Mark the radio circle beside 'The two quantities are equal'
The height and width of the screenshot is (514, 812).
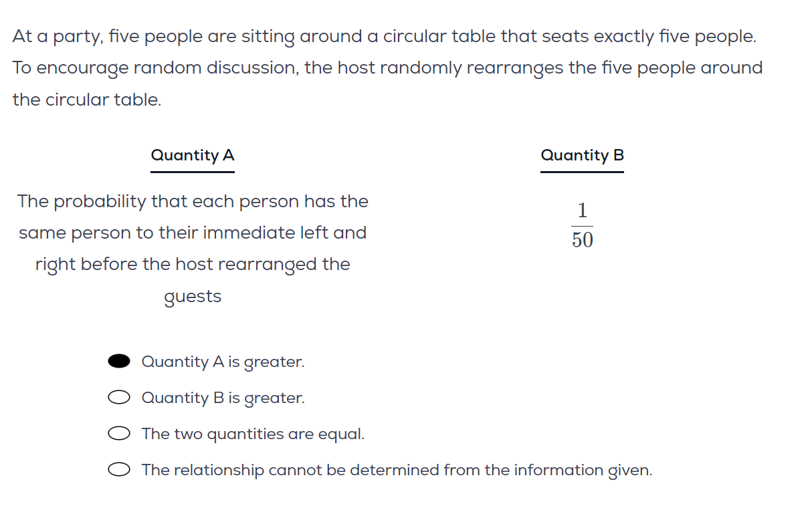[x=119, y=434]
